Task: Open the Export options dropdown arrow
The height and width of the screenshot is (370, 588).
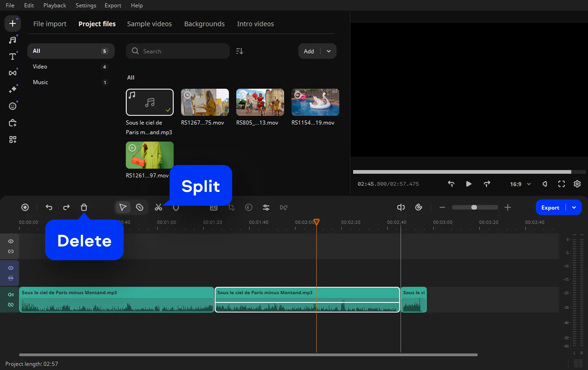Action: (574, 208)
